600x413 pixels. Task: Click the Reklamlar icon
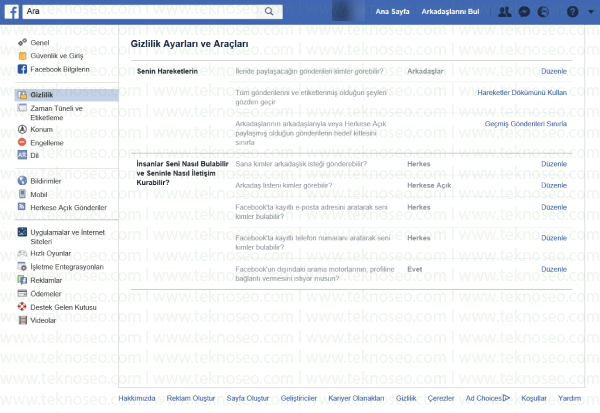(x=23, y=280)
